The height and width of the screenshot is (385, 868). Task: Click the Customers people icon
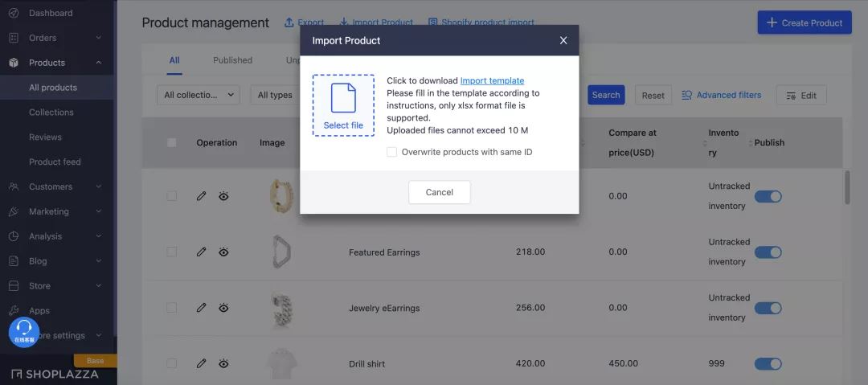click(x=14, y=186)
